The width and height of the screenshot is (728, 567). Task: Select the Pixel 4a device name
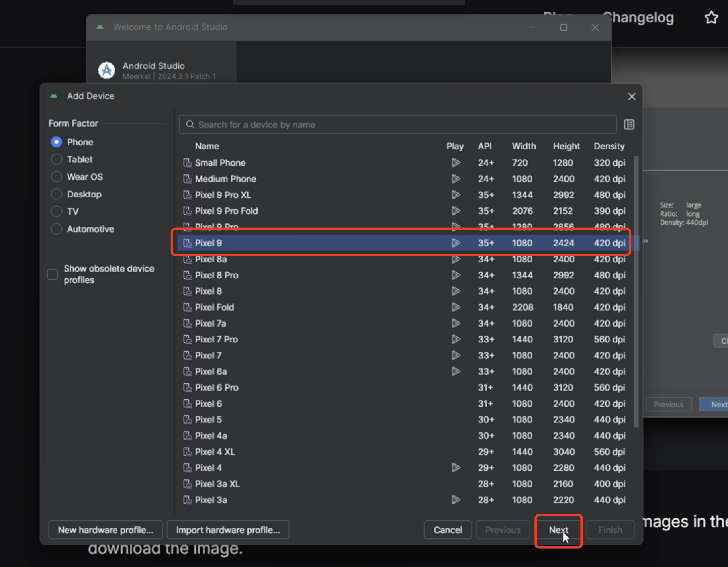[x=211, y=436]
